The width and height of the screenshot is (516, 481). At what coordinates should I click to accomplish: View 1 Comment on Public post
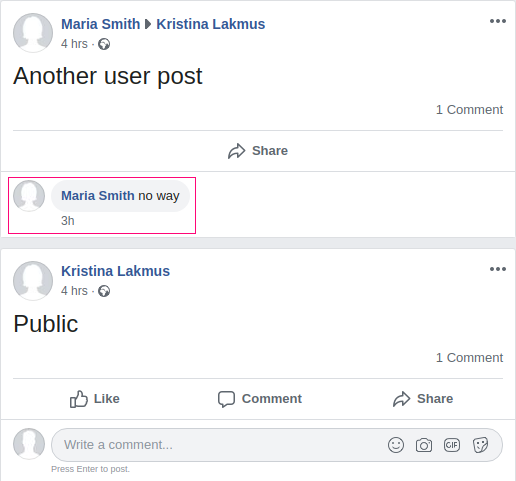469,358
